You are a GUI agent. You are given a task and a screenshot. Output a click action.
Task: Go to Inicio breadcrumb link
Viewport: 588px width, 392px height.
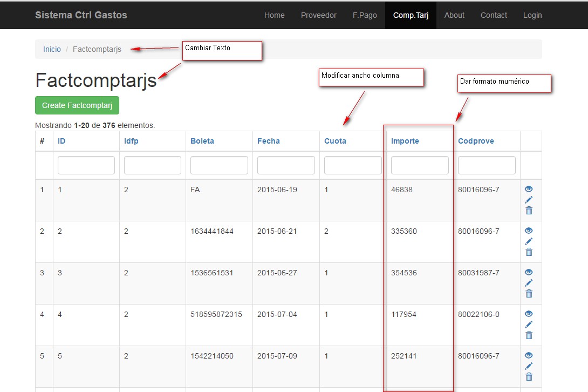[52, 49]
